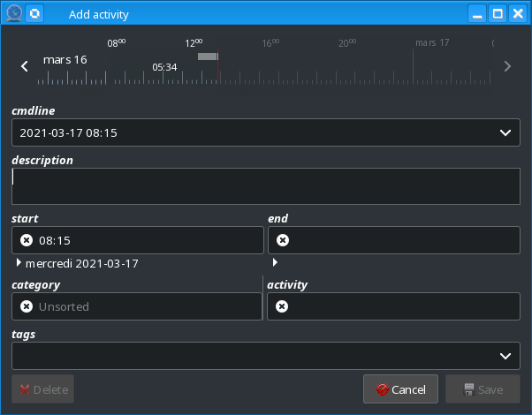Expand the start date mercredi 2021-03-17
This screenshot has width=532, height=415.
[x=19, y=263]
